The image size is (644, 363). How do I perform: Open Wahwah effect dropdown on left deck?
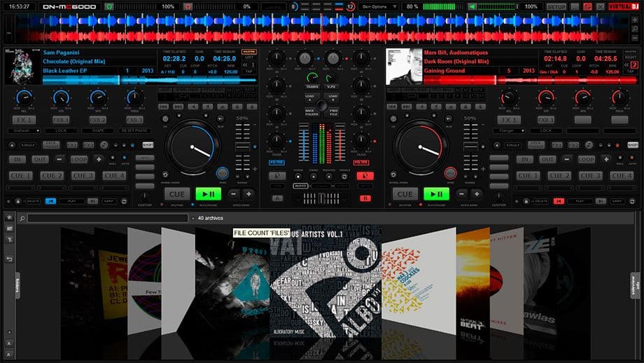24,130
